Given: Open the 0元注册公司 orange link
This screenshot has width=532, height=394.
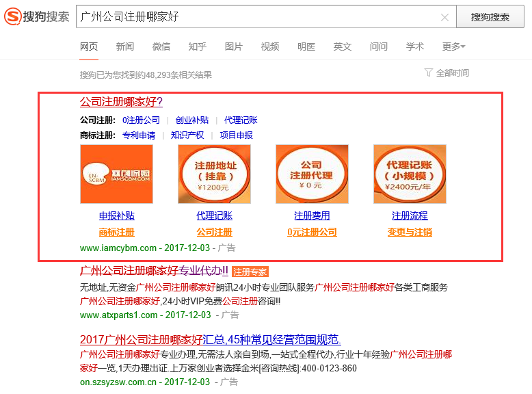Looking at the screenshot, I should click(x=312, y=232).
